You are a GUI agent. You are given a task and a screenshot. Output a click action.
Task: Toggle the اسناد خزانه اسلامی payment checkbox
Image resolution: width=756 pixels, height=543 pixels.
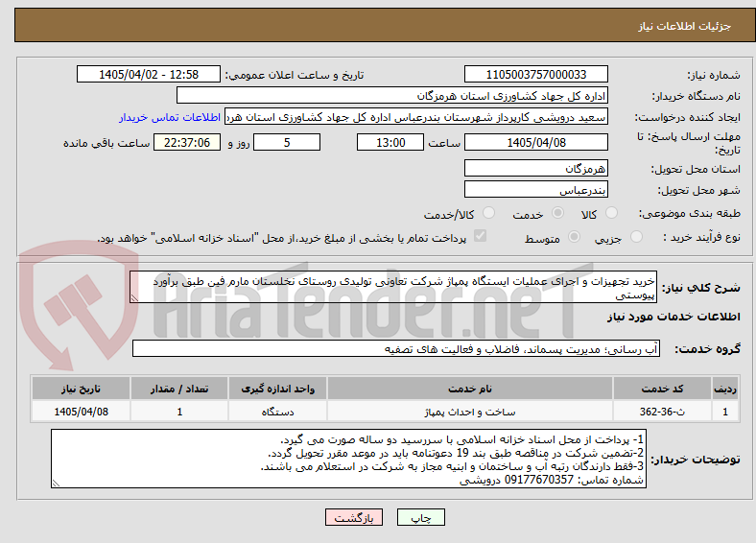[x=481, y=236]
